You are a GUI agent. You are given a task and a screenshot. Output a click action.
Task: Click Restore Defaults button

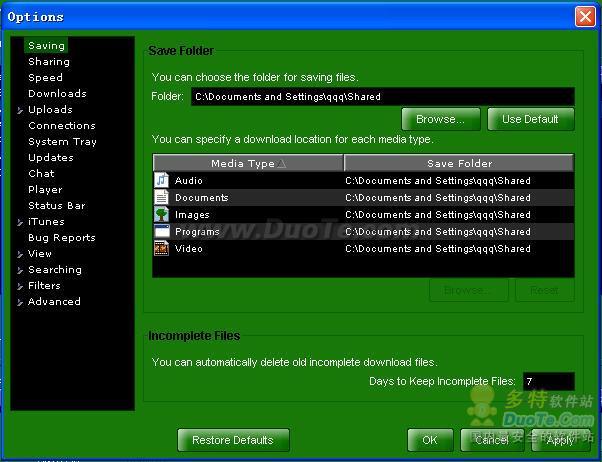tap(233, 440)
